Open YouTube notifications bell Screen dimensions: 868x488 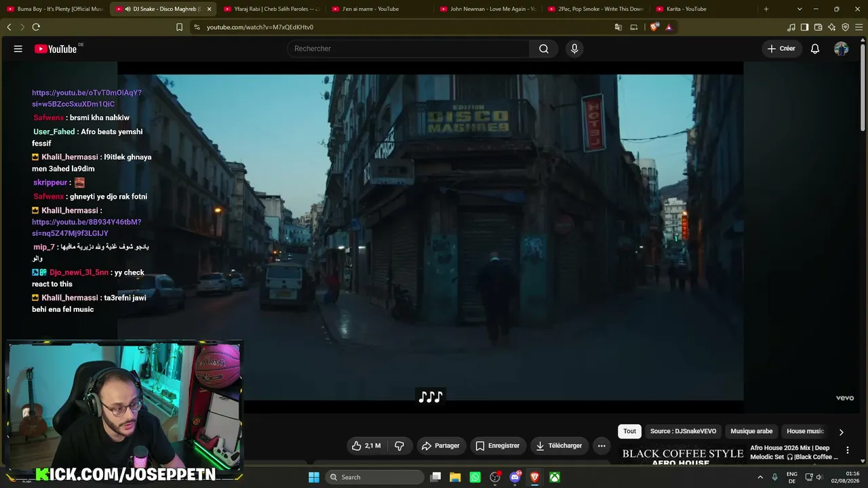[815, 49]
